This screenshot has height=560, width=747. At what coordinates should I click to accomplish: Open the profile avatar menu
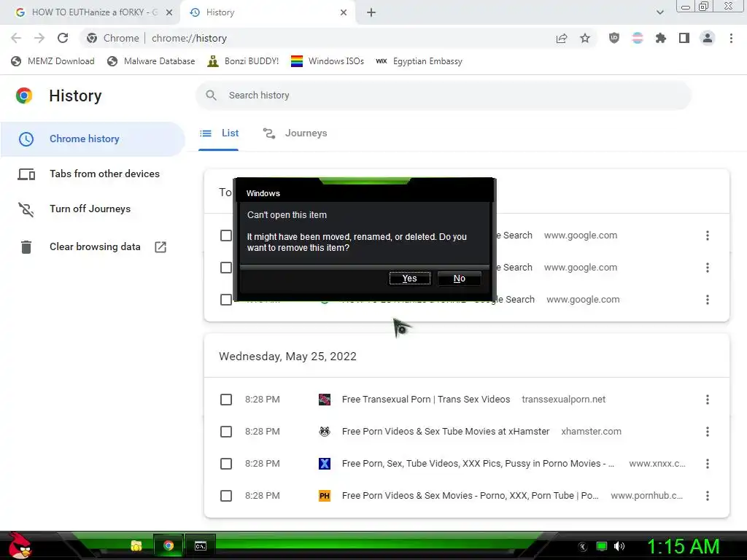(708, 38)
